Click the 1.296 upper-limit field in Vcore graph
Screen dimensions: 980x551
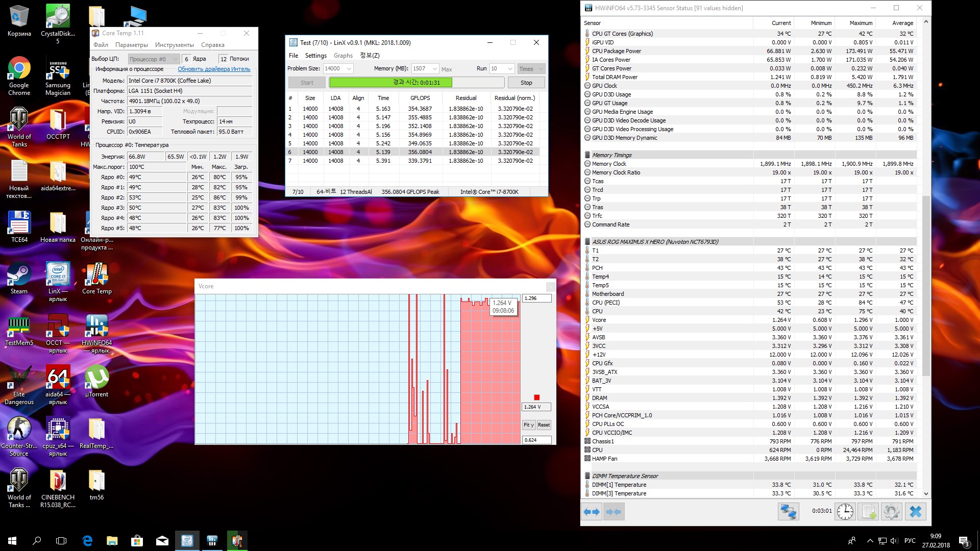(x=536, y=298)
